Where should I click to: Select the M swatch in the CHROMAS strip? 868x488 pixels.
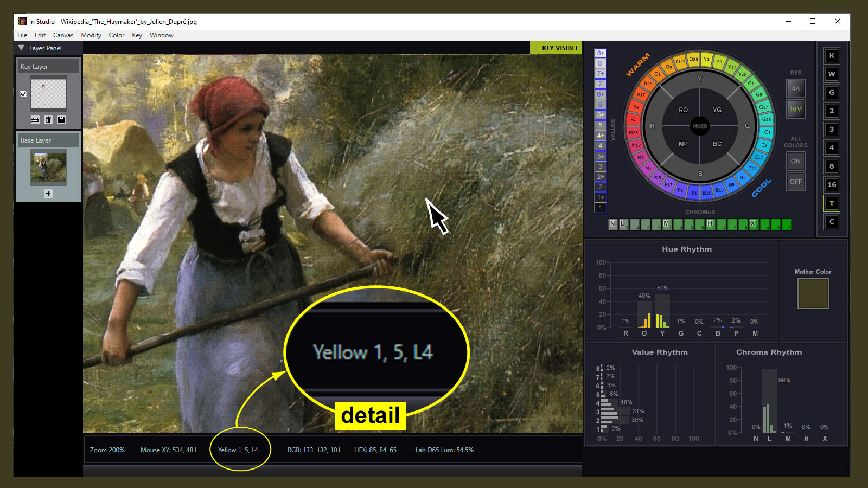[667, 224]
